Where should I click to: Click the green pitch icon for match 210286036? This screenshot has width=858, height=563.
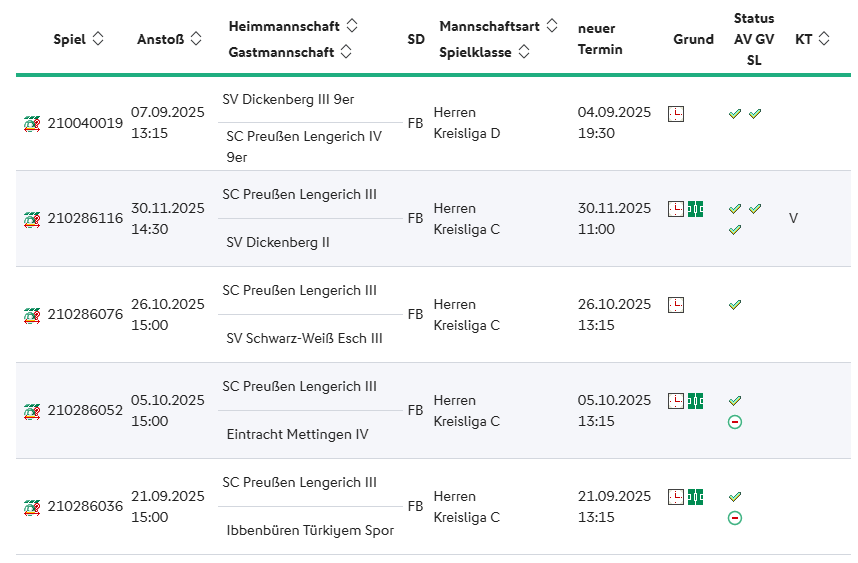(695, 497)
